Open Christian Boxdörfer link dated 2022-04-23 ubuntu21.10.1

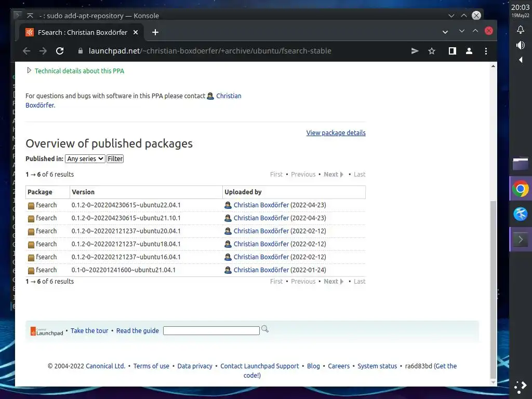(x=261, y=218)
